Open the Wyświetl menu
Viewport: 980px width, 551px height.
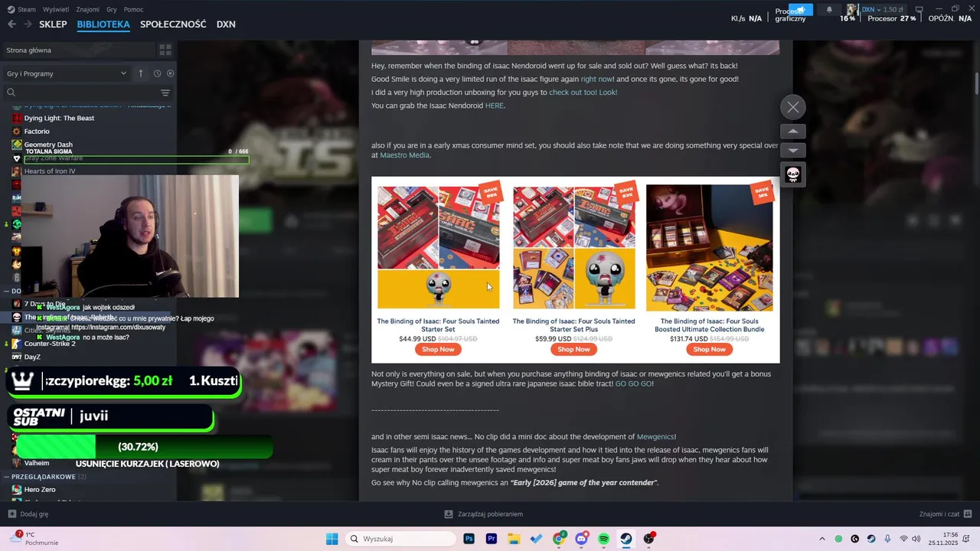56,9
